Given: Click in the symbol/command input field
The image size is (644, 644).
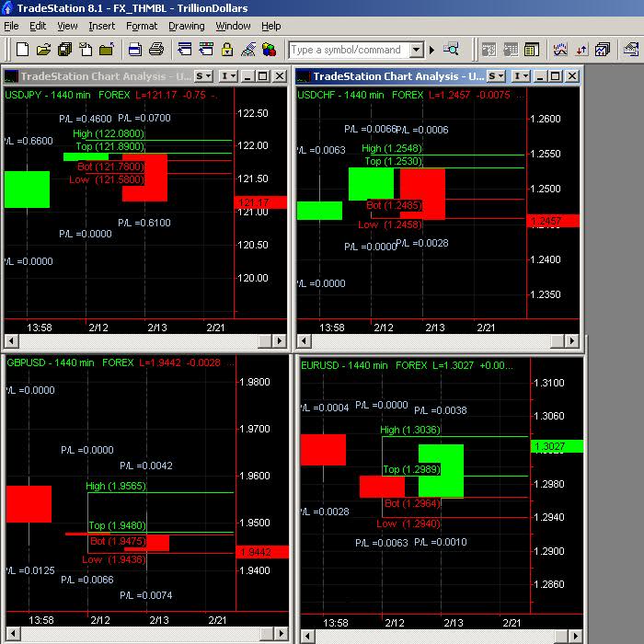Looking at the screenshot, I should [349, 50].
